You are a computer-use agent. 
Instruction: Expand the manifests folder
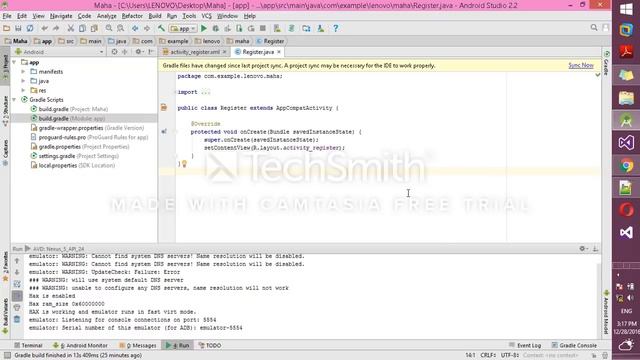pyautogui.click(x=24, y=72)
